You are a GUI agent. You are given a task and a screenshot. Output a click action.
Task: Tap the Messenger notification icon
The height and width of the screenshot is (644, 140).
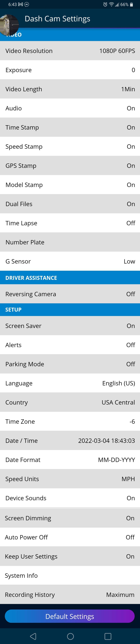[x=27, y=5]
